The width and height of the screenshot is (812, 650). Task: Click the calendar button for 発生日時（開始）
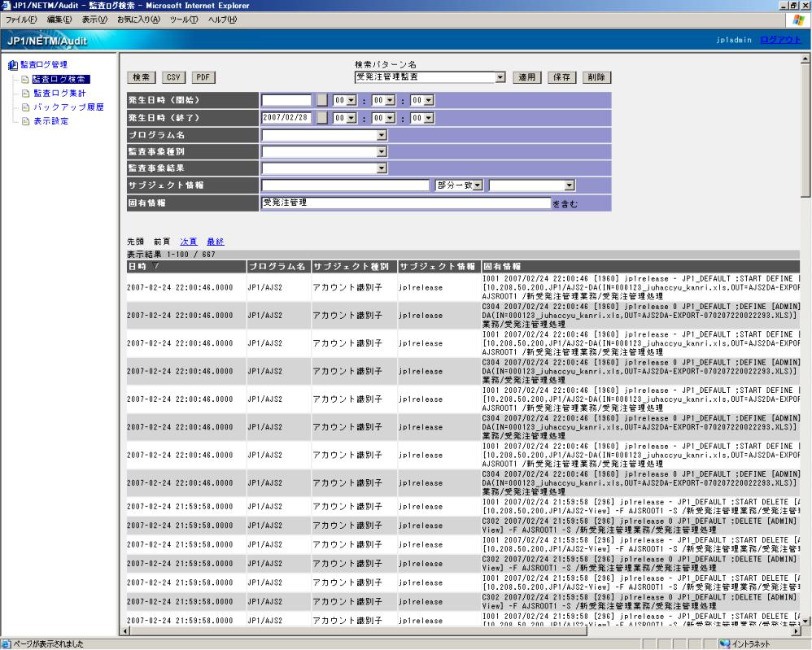322,100
